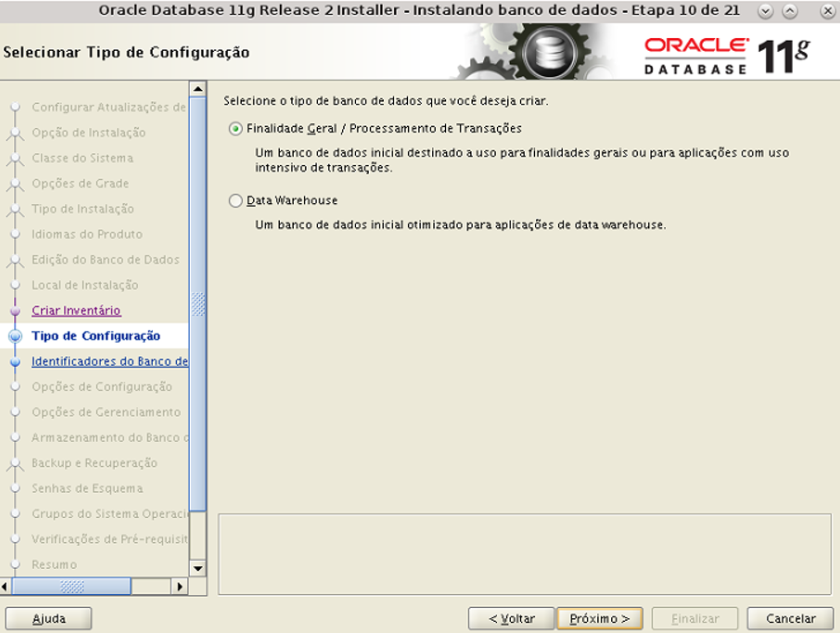This screenshot has width=840, height=633.
Task: Click the vertical scrollbar thumb in steps panel
Action: (197, 304)
